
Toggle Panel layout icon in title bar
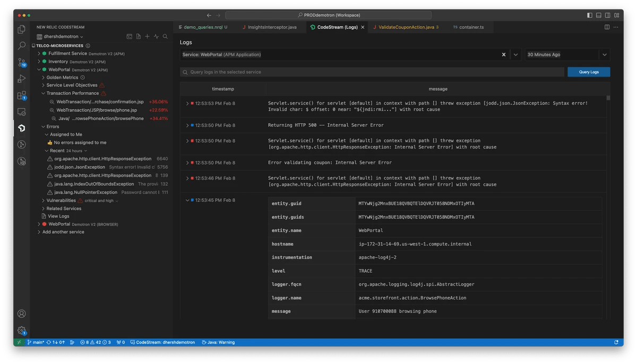[x=599, y=15]
